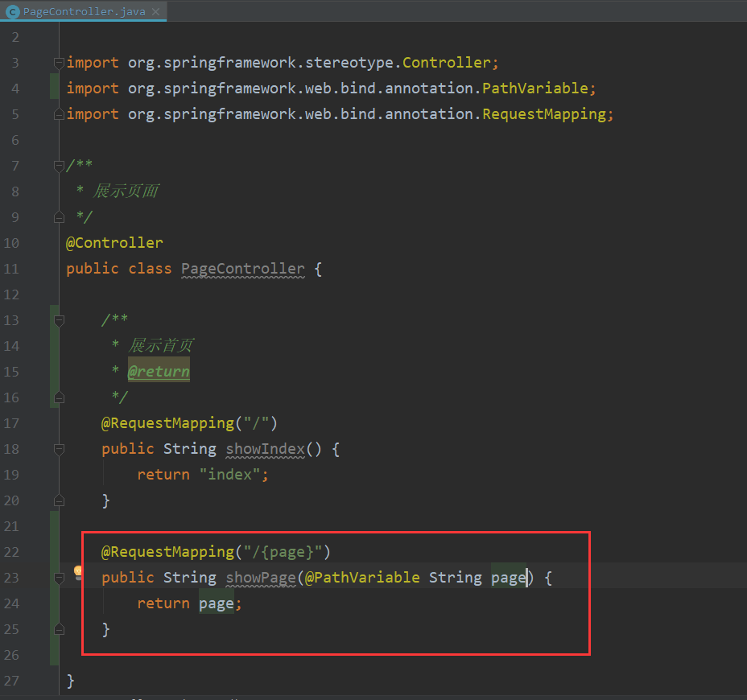Close the PageController.java editor tab

tap(156, 11)
